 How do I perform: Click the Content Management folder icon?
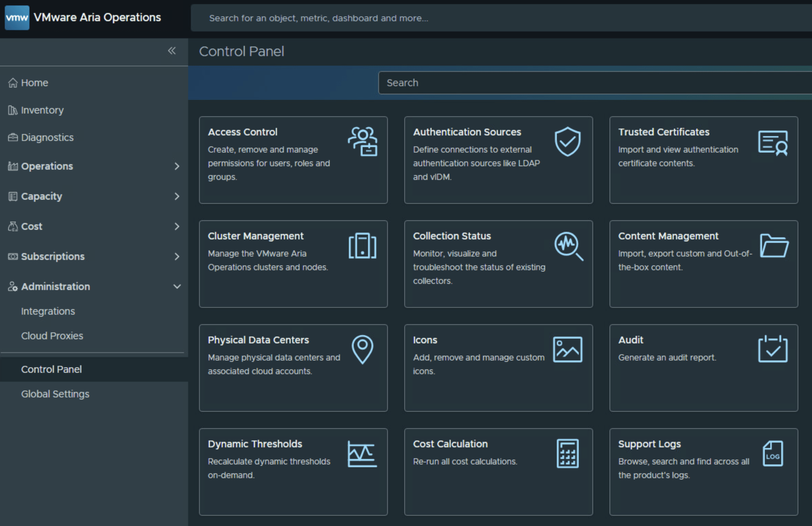(x=774, y=246)
